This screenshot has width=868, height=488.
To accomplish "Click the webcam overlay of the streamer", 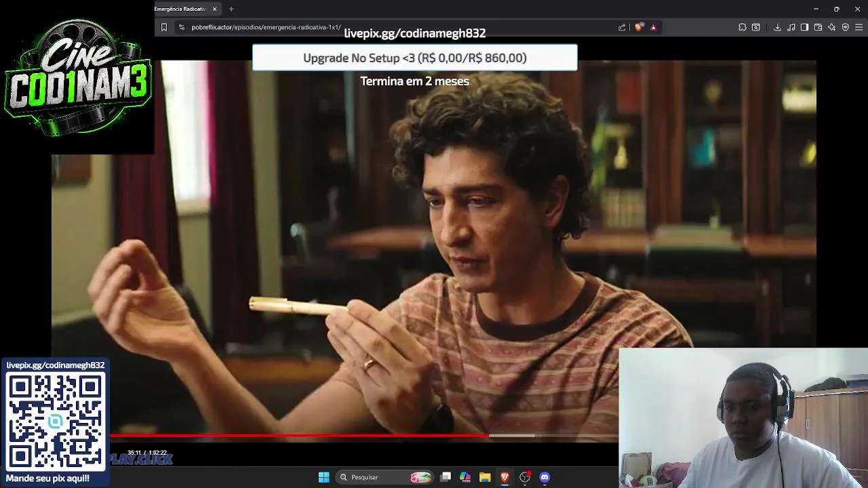I will point(743,418).
